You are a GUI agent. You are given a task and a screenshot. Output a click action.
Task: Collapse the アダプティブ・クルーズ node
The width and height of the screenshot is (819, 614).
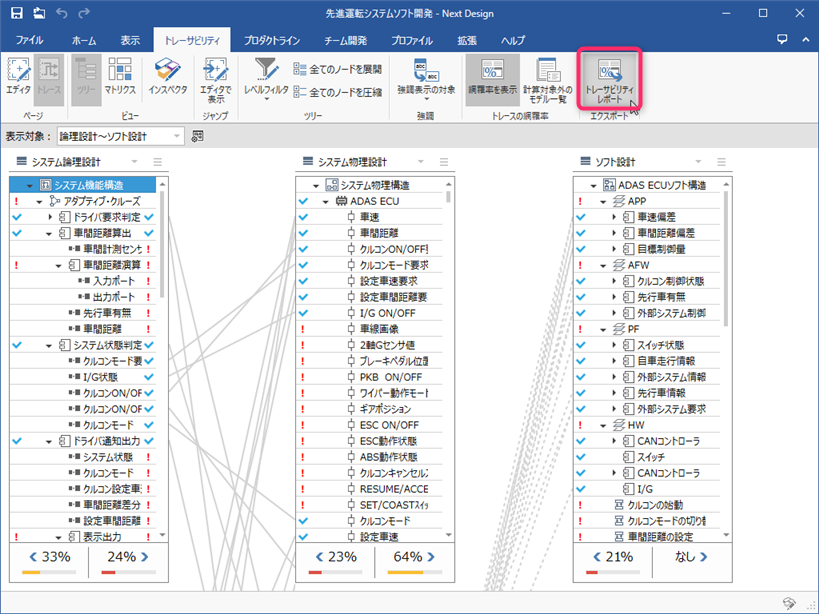click(x=39, y=202)
